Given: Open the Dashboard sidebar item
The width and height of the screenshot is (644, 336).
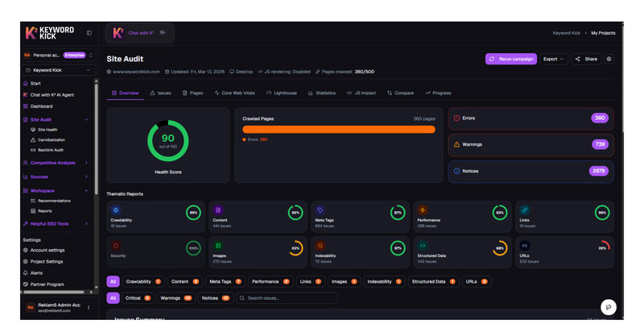Looking at the screenshot, I should click(38, 106).
